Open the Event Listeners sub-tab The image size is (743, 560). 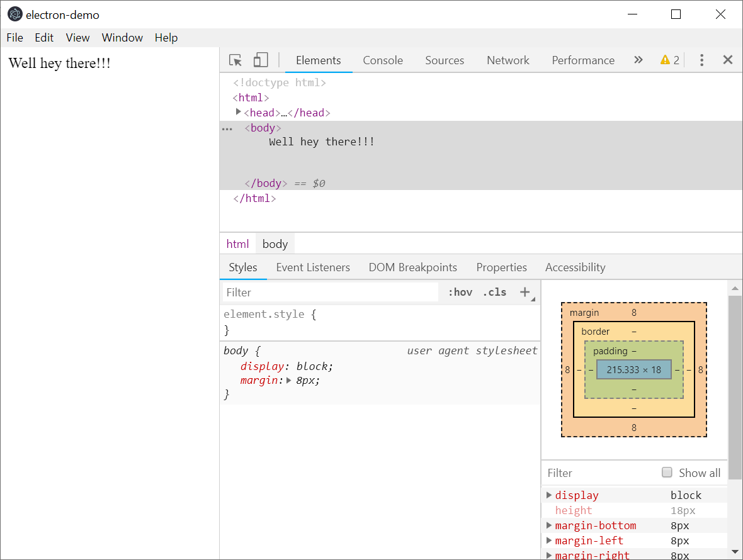pos(313,267)
